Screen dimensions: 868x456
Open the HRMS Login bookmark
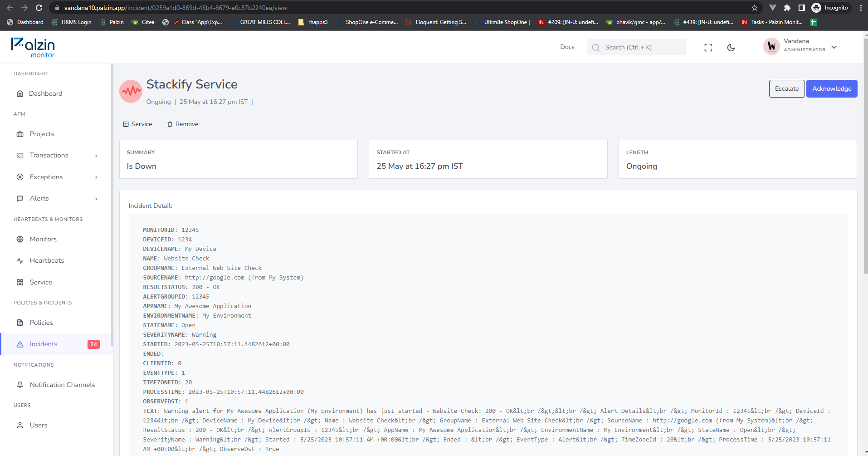click(x=72, y=22)
